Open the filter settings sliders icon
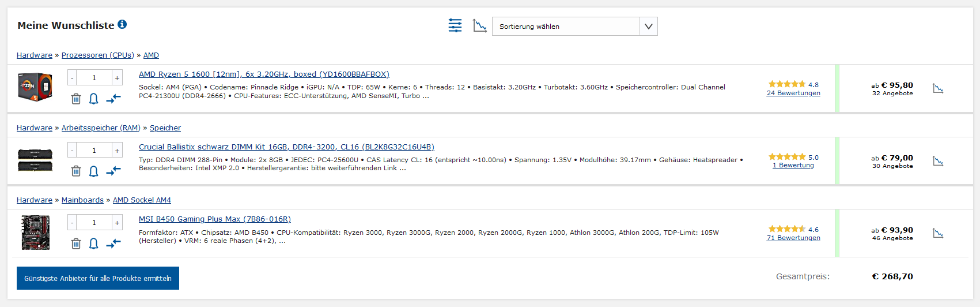The height and width of the screenshot is (307, 980). [x=455, y=25]
